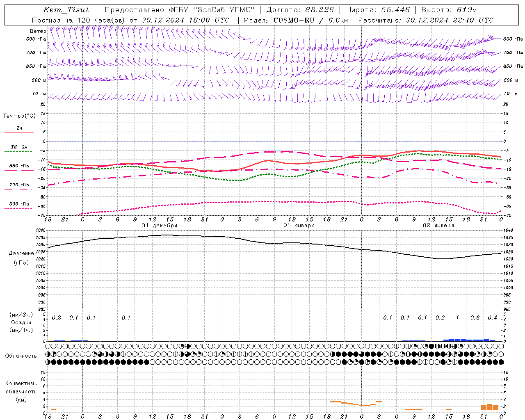
Task: Click the Облачность cloudiness label
Action: pos(21,356)
